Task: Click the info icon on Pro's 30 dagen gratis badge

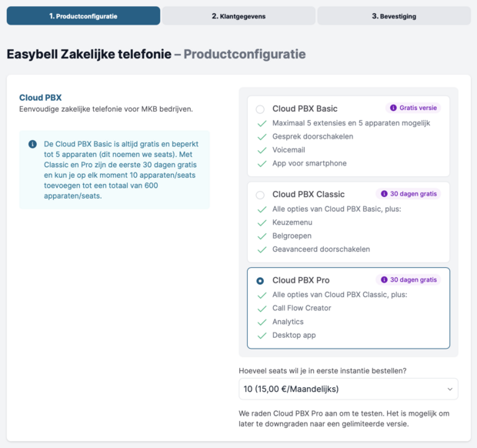Action: (x=384, y=279)
